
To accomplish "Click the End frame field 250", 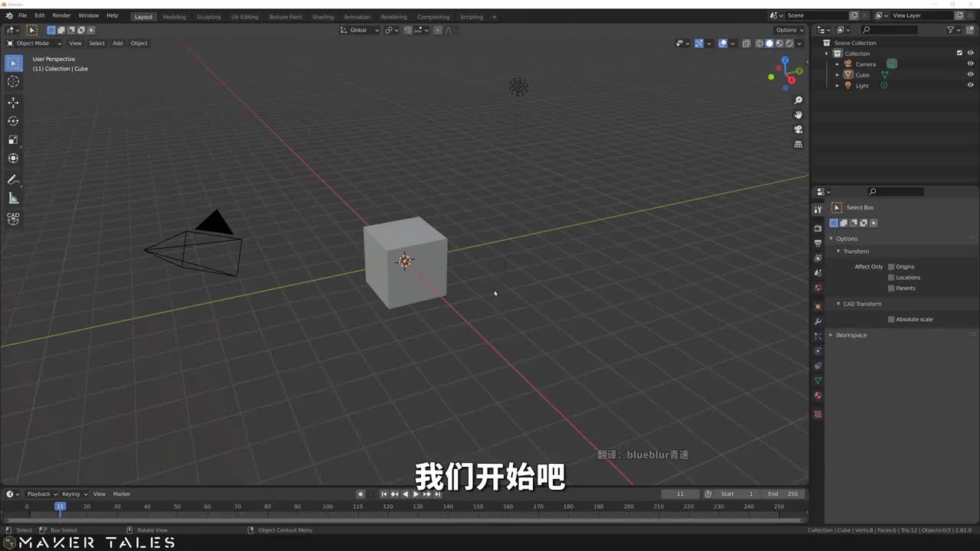I will point(783,494).
